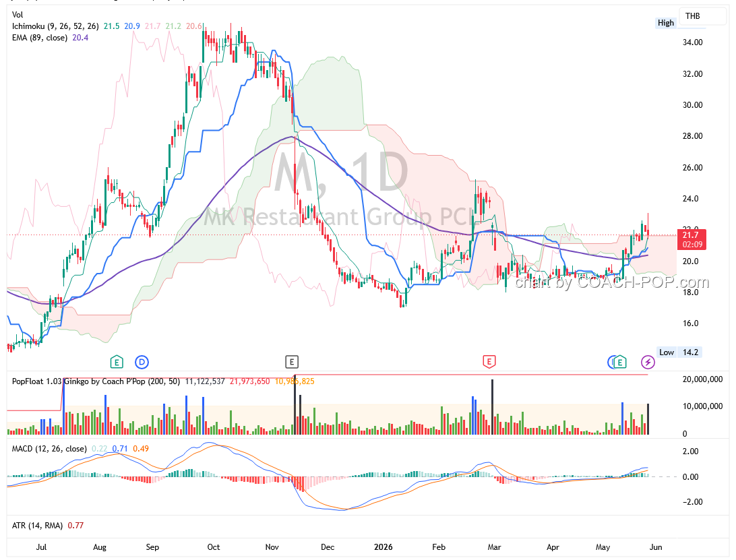Click the 34.00 price axis value

692,42
